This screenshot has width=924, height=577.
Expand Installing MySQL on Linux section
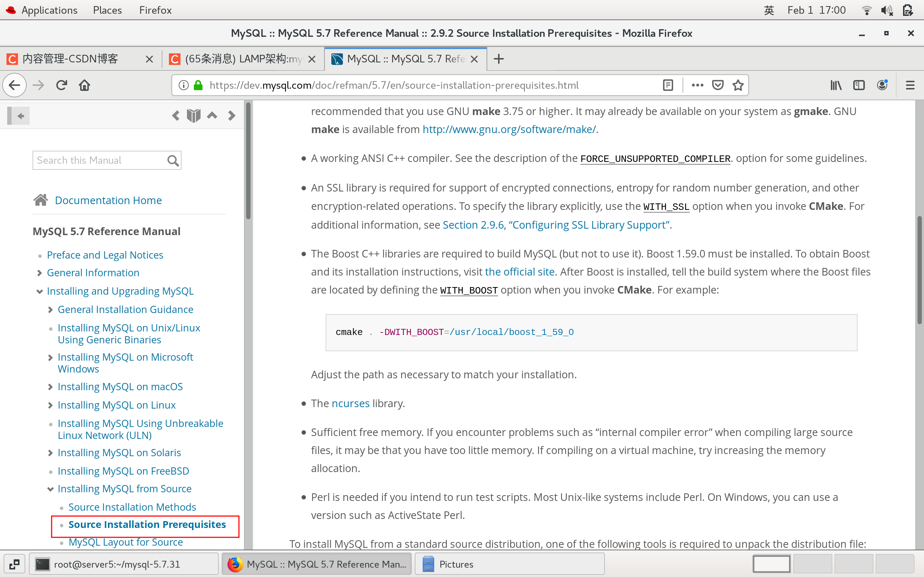(51, 405)
